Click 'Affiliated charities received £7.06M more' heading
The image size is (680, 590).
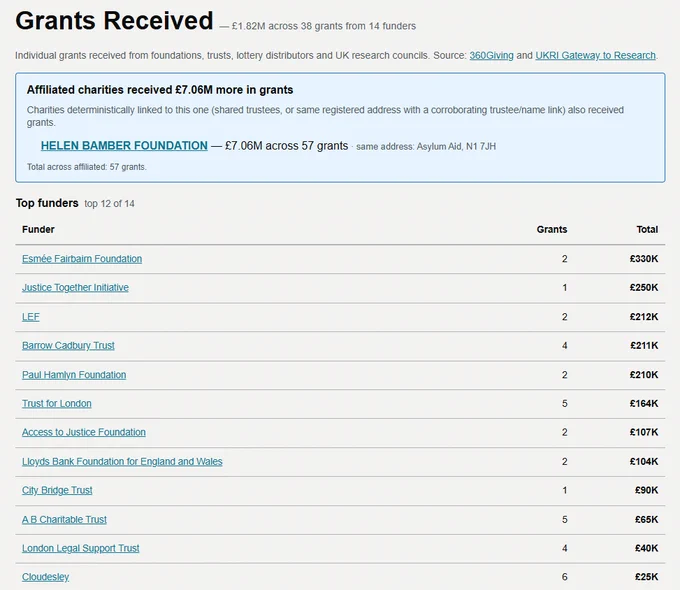[160, 90]
